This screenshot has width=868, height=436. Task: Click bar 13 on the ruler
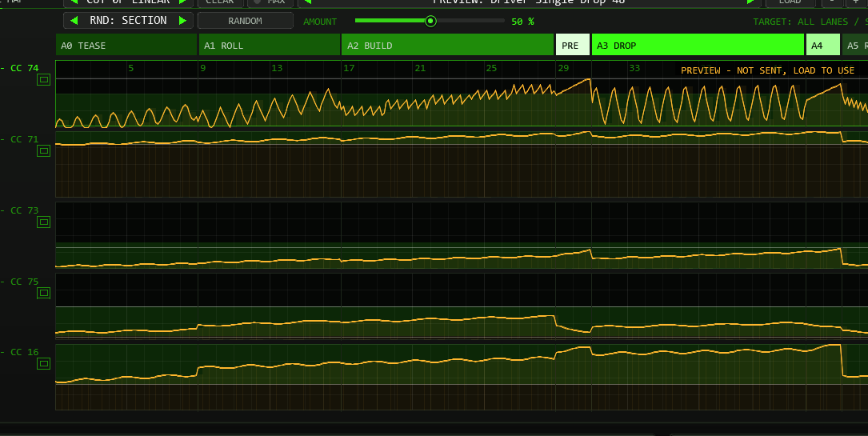click(277, 68)
